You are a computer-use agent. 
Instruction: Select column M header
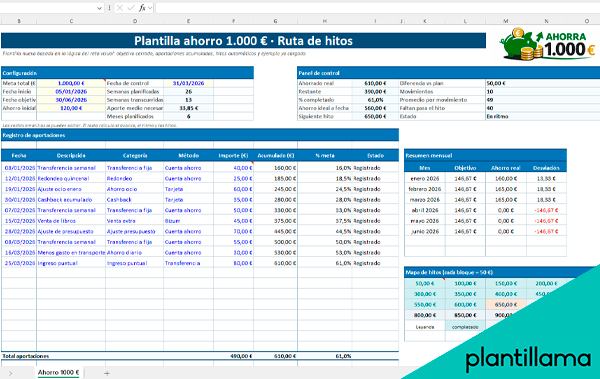pos(506,21)
